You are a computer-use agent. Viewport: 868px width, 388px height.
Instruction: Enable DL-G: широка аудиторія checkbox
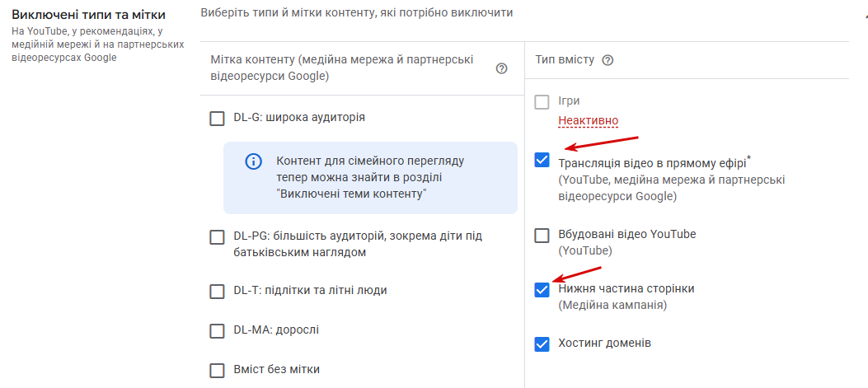pyautogui.click(x=217, y=118)
